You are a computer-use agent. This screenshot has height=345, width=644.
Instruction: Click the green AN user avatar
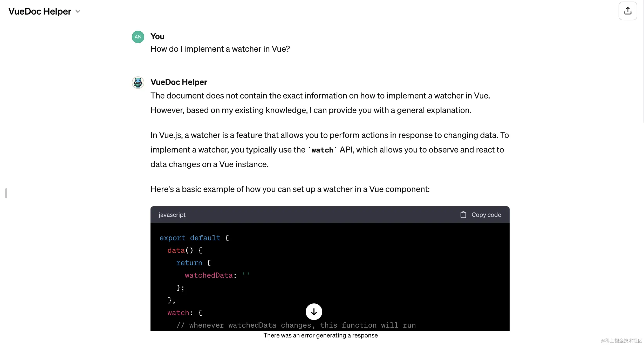(x=138, y=37)
